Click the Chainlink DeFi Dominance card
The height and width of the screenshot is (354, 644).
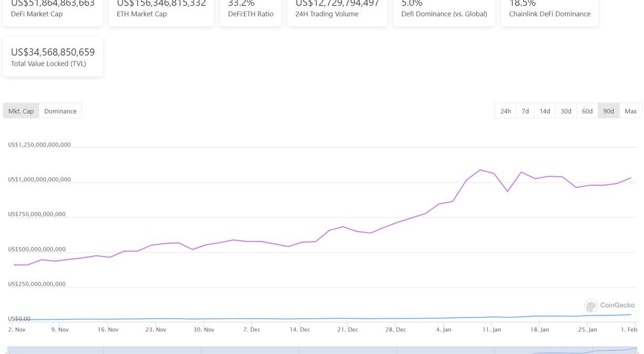click(549, 11)
